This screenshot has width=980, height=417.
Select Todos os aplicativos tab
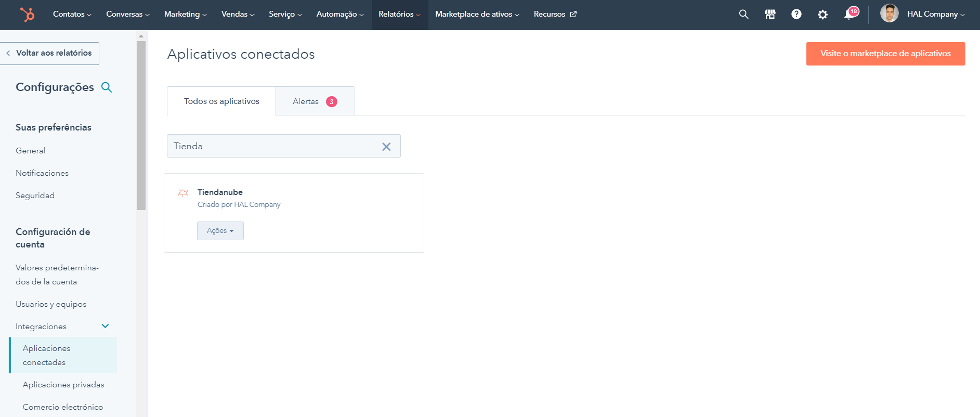(221, 101)
